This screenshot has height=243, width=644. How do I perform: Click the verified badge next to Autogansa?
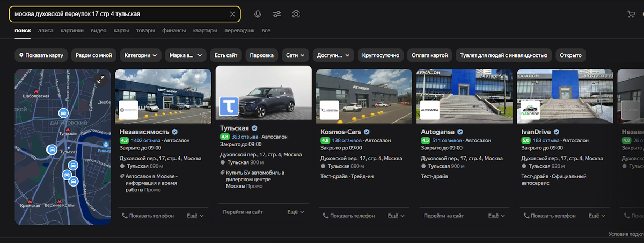[x=460, y=132]
